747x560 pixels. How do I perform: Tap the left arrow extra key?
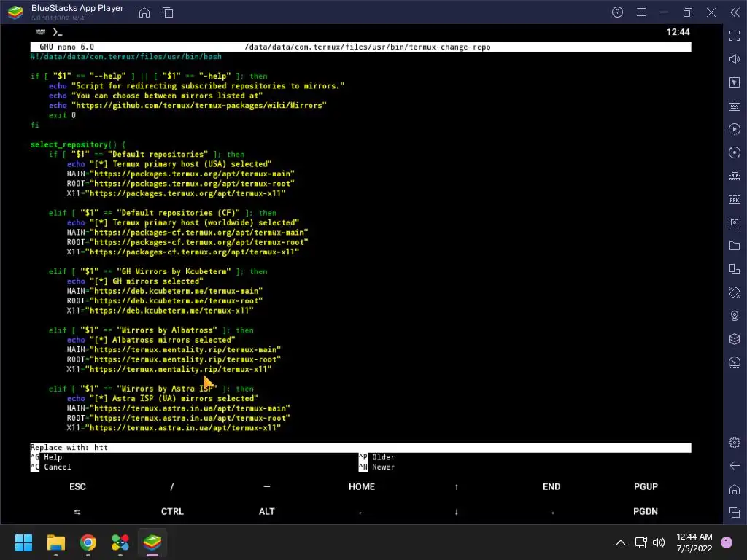click(x=362, y=512)
